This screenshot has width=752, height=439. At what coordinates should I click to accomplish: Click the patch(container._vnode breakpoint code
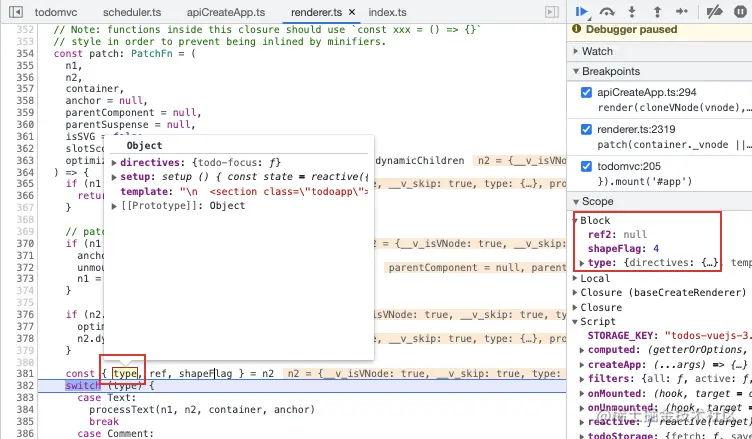(674, 144)
